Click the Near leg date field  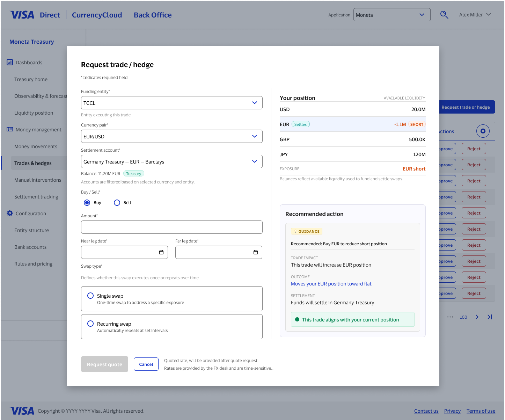coord(124,252)
